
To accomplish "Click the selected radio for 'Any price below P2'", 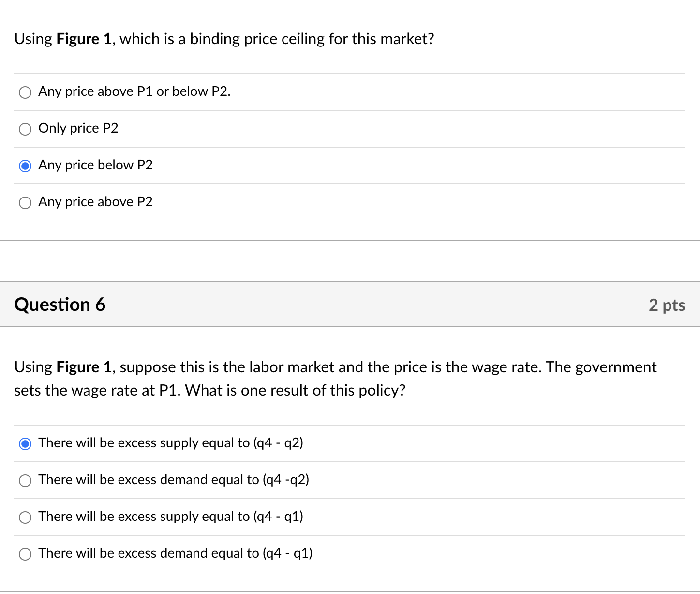I will pyautogui.click(x=25, y=166).
